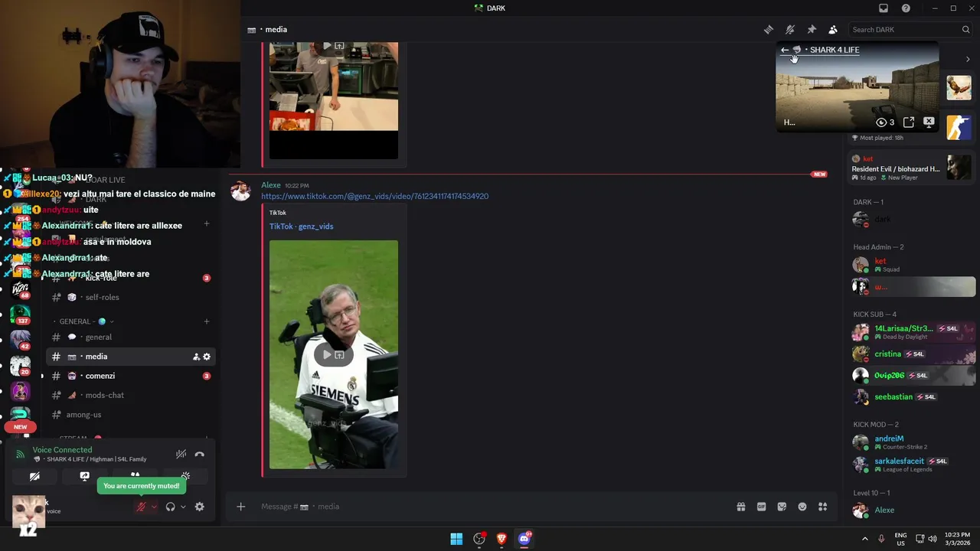Go back in SHARK 4 LIFE stream popout
Viewport: 980px width, 551px height.
pos(785,50)
